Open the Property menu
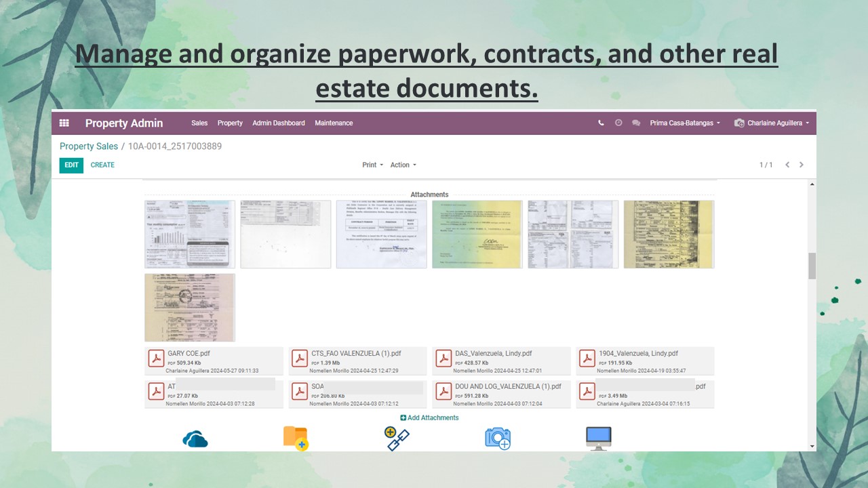The width and height of the screenshot is (868, 488). pyautogui.click(x=230, y=123)
